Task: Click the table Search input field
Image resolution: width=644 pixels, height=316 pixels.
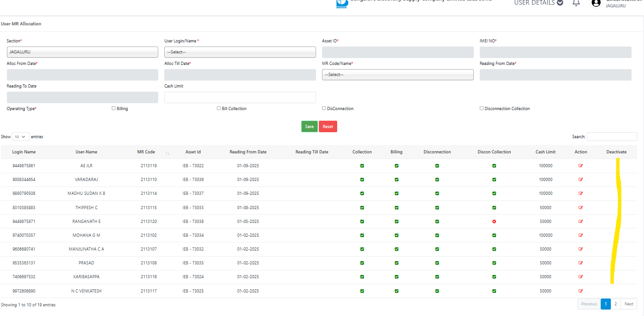Action: pos(611,137)
